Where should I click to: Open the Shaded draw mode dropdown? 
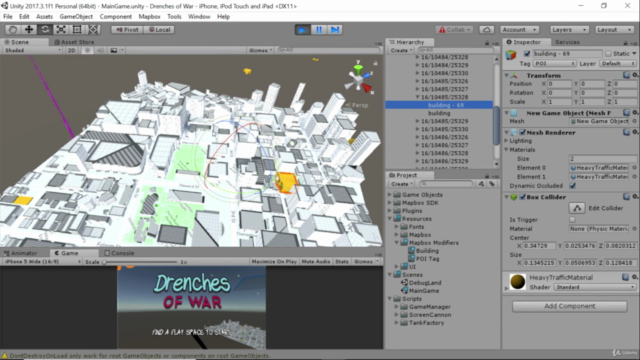point(32,50)
